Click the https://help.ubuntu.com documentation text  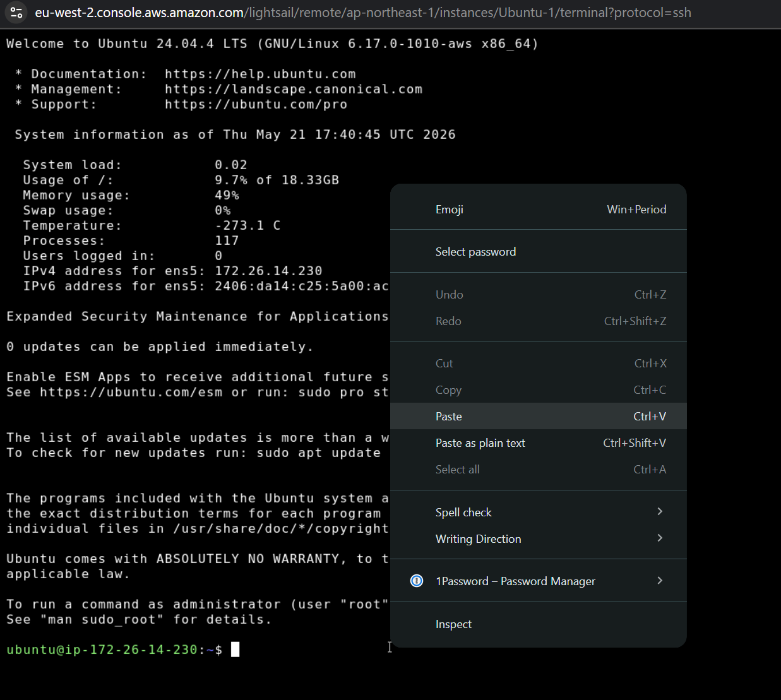pos(260,74)
